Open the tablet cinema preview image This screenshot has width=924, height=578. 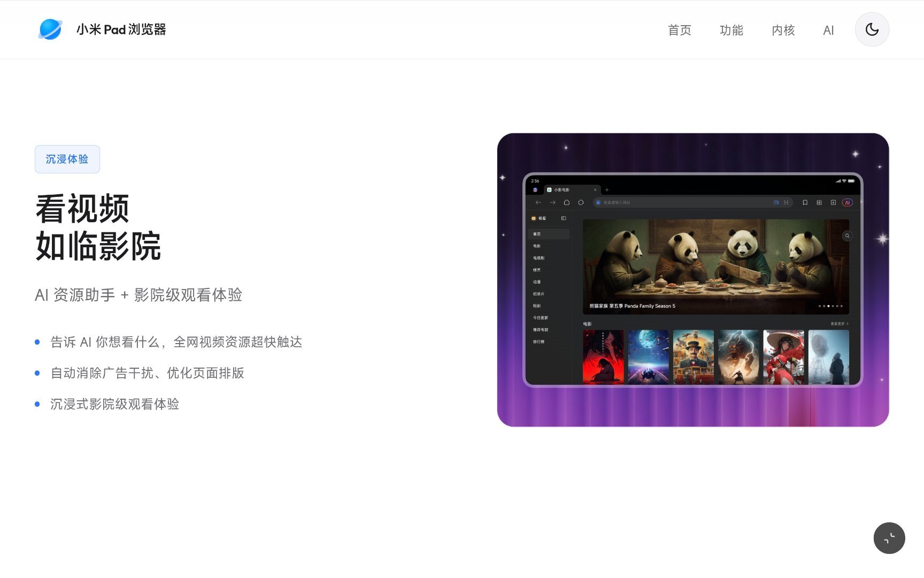pos(693,280)
